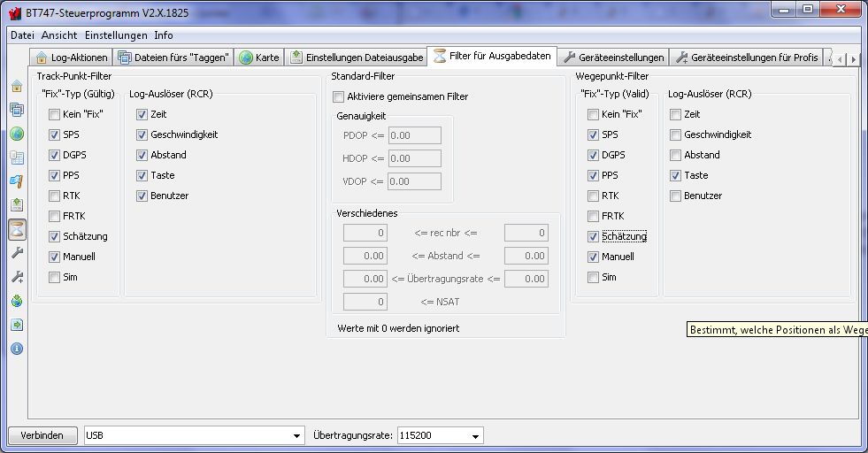
Task: Switch to the Log-Aktionen tab
Action: 73,58
